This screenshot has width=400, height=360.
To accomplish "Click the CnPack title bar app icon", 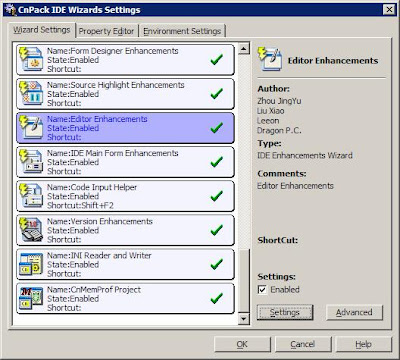I will [x=11, y=10].
